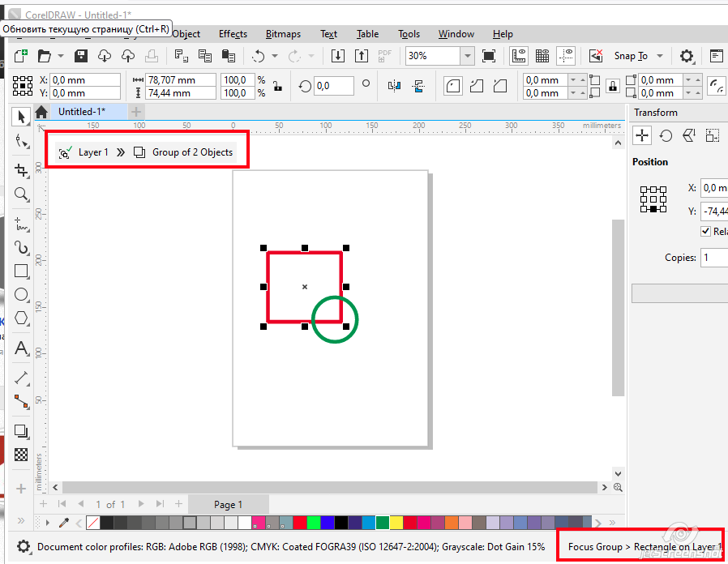Select the Transparency checkerboard tool
The width and height of the screenshot is (728, 564).
[x=21, y=455]
